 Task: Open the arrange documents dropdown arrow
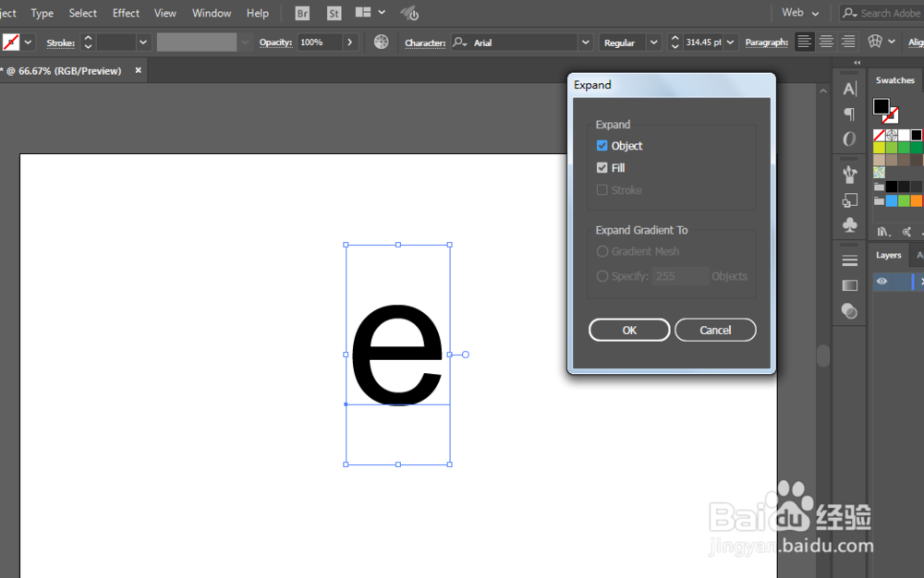pos(382,12)
